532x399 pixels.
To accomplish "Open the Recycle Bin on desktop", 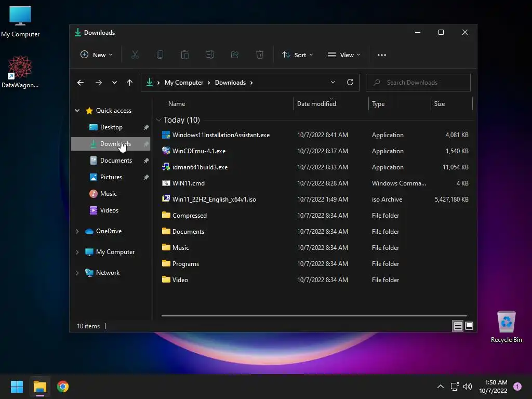I will [x=506, y=327].
